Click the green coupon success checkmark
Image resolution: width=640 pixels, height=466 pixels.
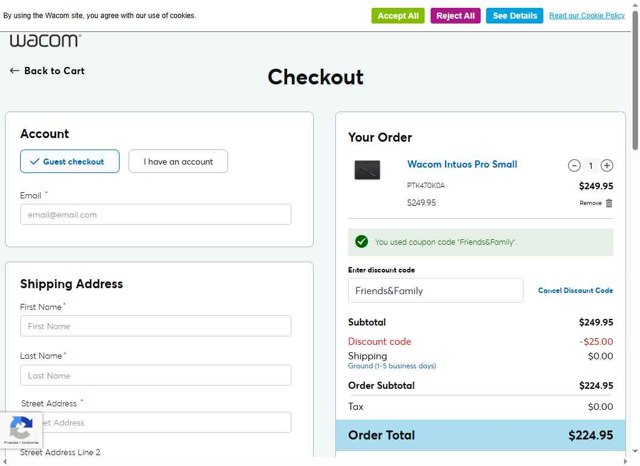pos(361,242)
